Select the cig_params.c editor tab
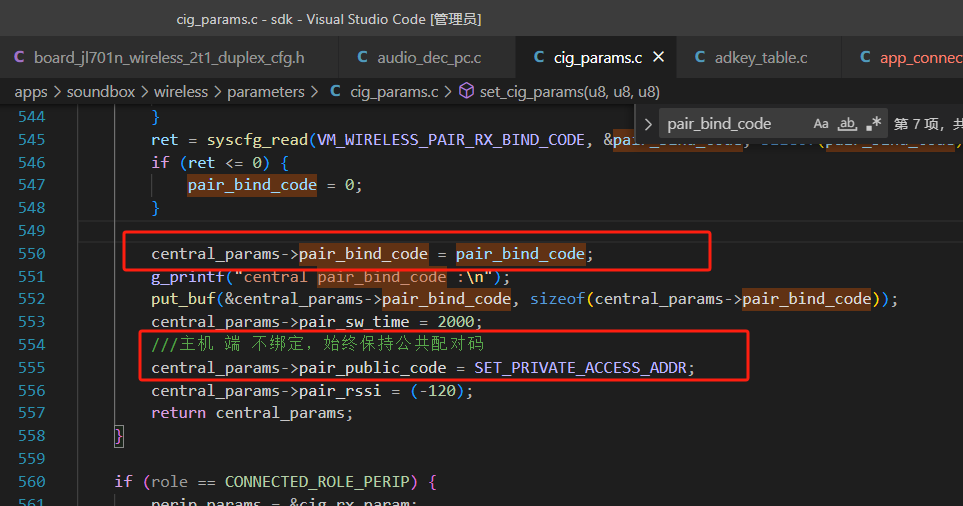The width and height of the screenshot is (963, 506). [596, 58]
